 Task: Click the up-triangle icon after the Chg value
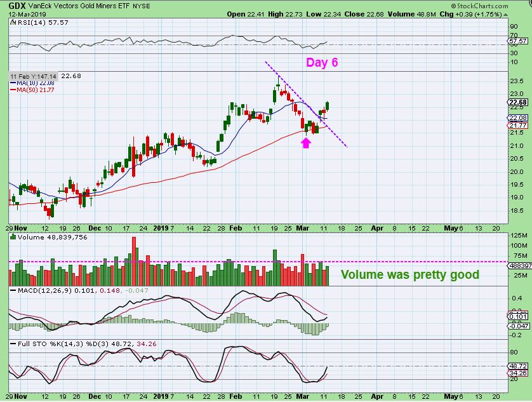coord(506,15)
